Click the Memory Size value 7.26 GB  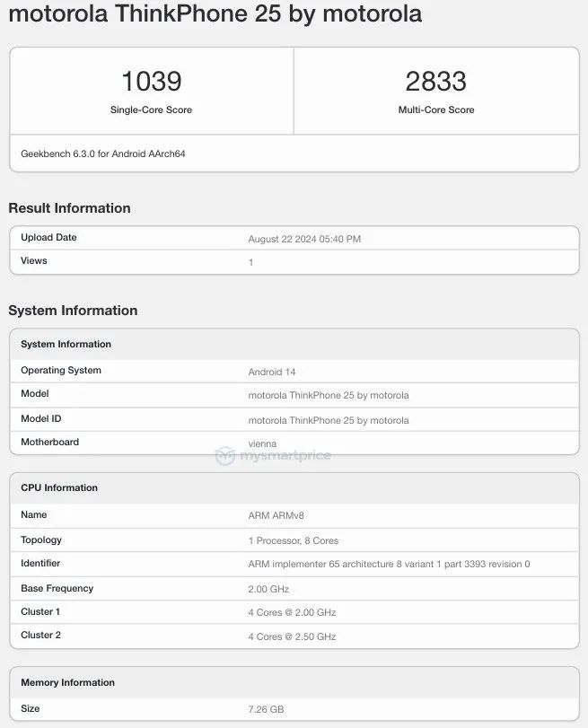point(267,710)
